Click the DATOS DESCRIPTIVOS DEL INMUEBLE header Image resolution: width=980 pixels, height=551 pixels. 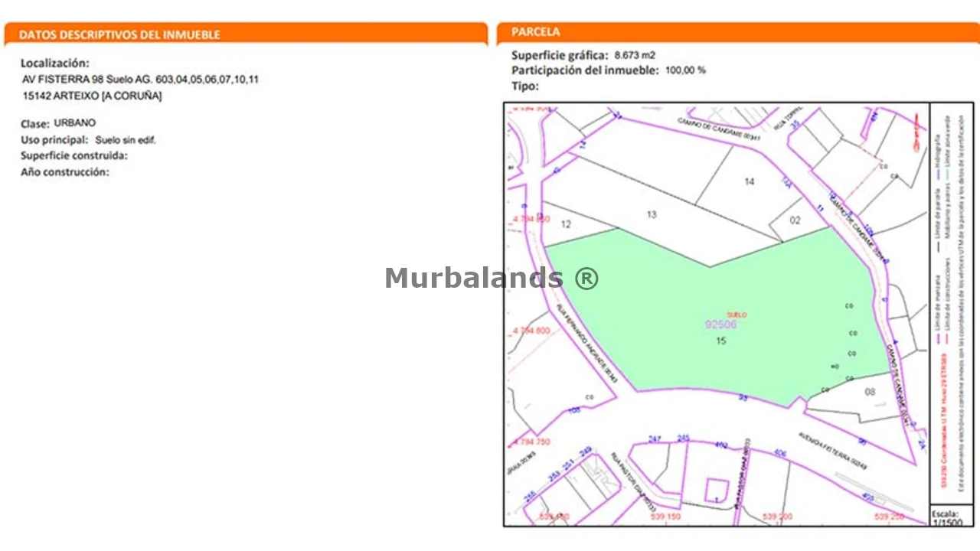coord(119,34)
